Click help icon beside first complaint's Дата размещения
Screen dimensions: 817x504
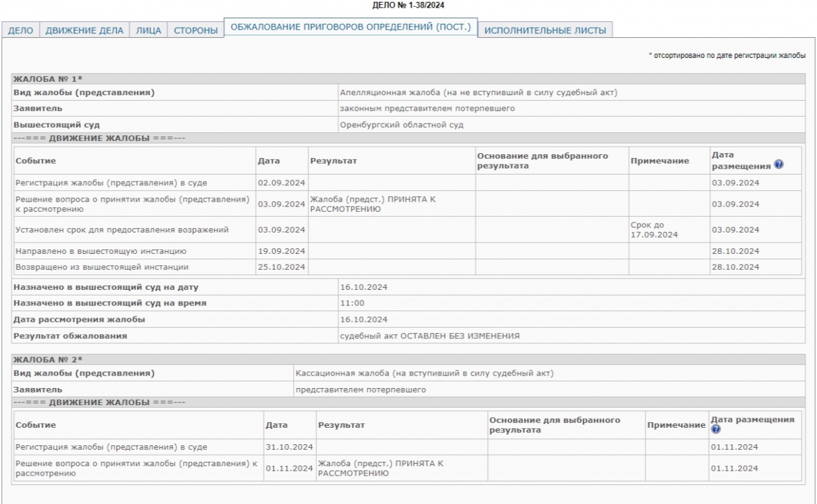(x=779, y=165)
